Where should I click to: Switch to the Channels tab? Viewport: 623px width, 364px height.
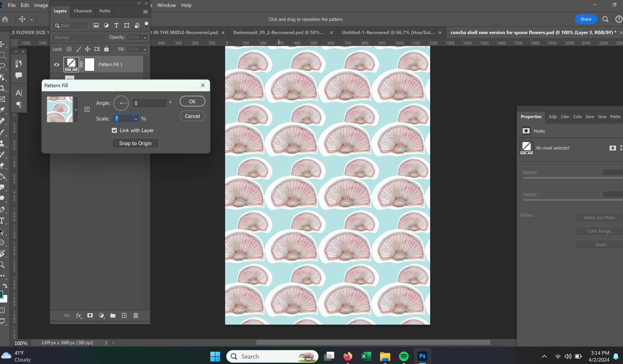point(83,11)
